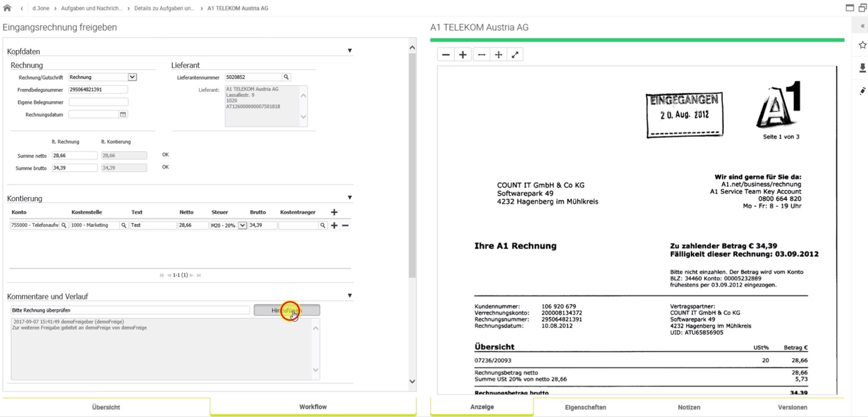
Task: Click the EINGEGANGEN stamp on invoice
Action: pyautogui.click(x=684, y=115)
